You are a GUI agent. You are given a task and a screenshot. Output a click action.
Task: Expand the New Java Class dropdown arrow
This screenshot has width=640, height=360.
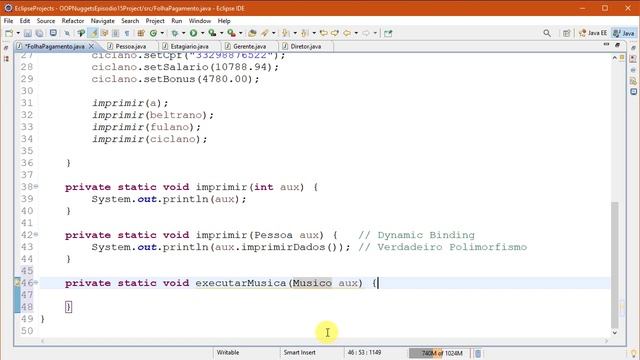[162, 33]
